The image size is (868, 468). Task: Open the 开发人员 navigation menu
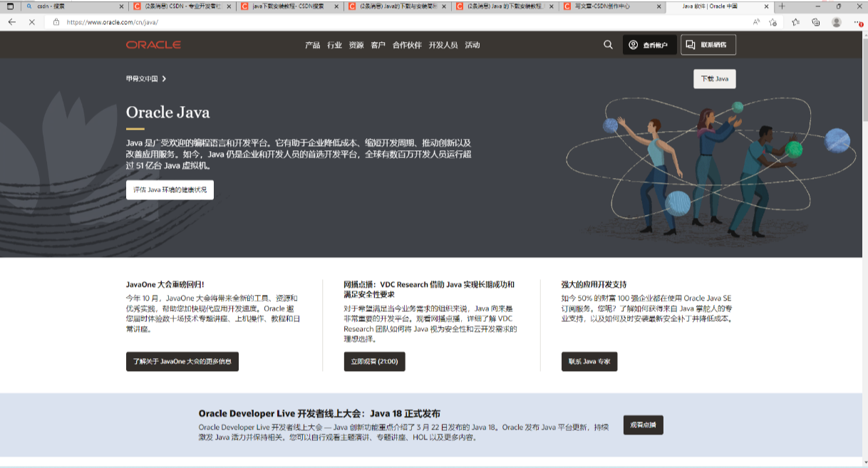[443, 45]
